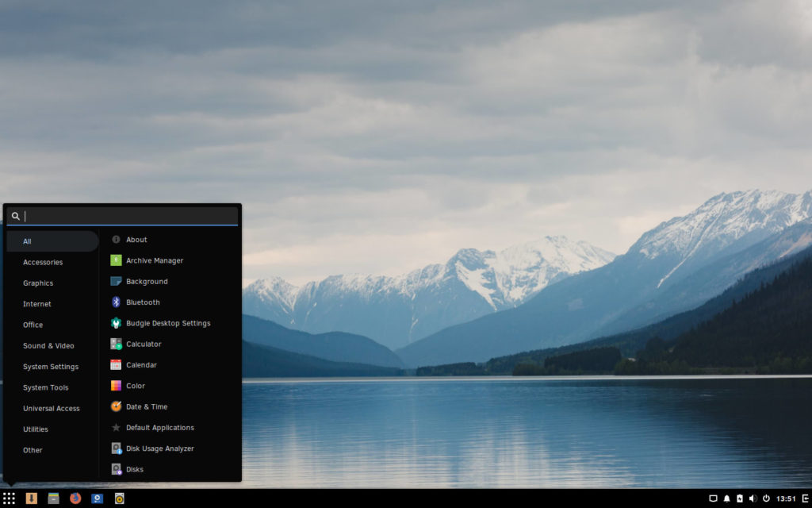Select the Graphics category
812x508 pixels.
pyautogui.click(x=38, y=283)
